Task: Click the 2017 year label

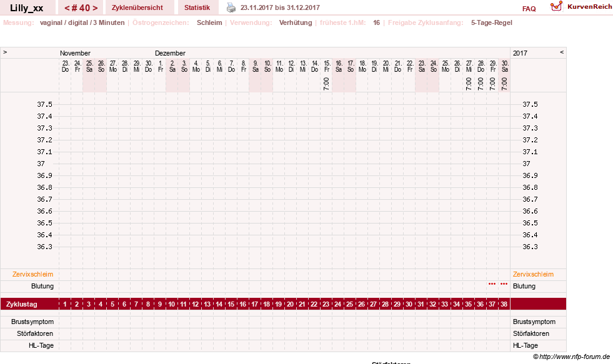Action: pos(520,53)
